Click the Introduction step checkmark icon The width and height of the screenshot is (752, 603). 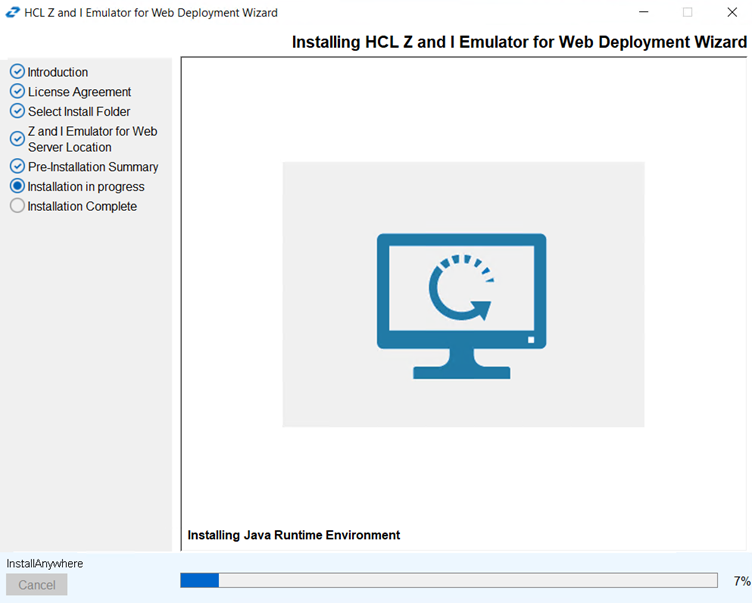click(x=17, y=71)
